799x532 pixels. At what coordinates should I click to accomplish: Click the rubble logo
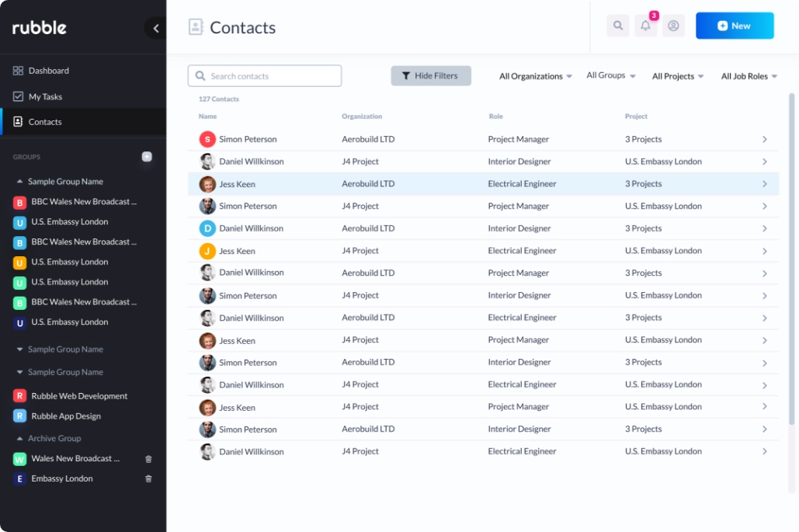(38, 27)
